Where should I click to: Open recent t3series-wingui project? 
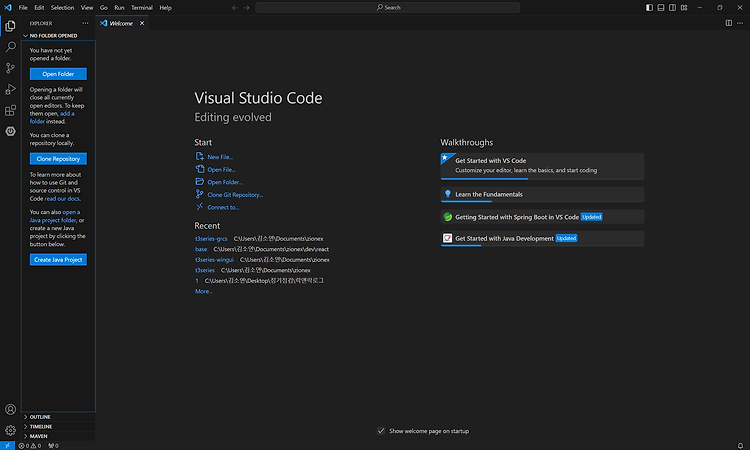click(214, 260)
